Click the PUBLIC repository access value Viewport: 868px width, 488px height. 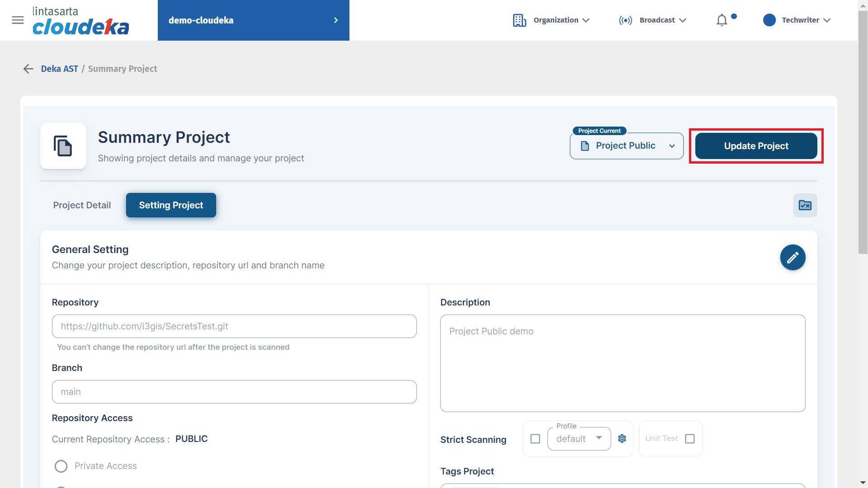191,439
